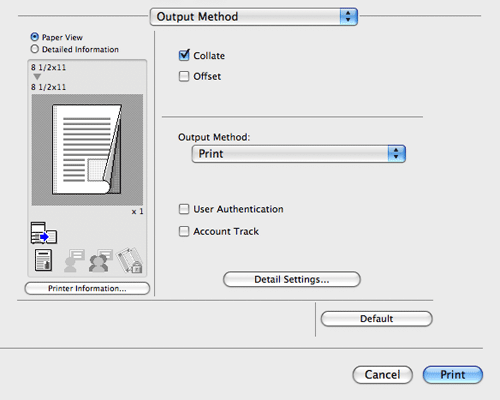Click the paper preview thumbnail
Viewport: 500px width, 400px height.
click(87, 149)
